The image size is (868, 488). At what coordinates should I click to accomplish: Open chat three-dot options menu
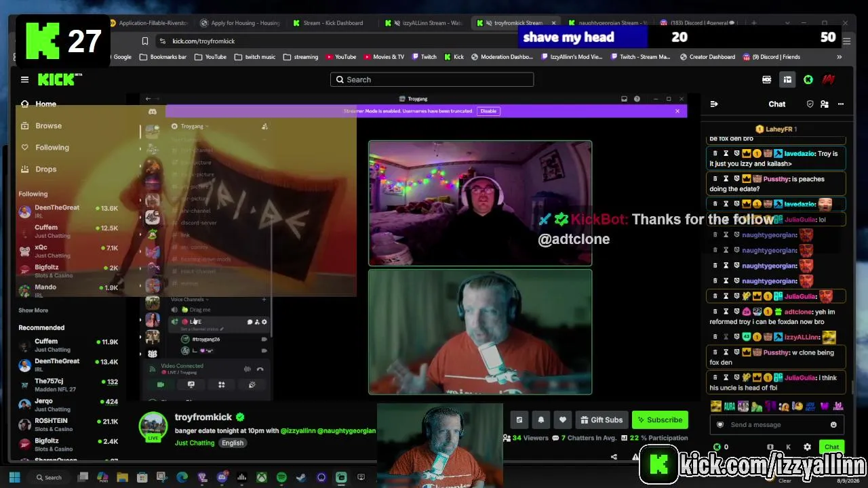point(841,104)
